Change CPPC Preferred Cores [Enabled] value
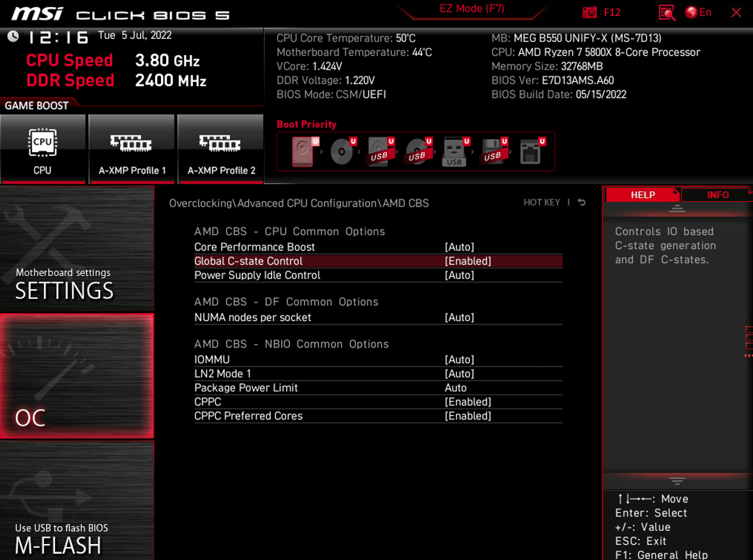The height and width of the screenshot is (560, 753). point(468,416)
